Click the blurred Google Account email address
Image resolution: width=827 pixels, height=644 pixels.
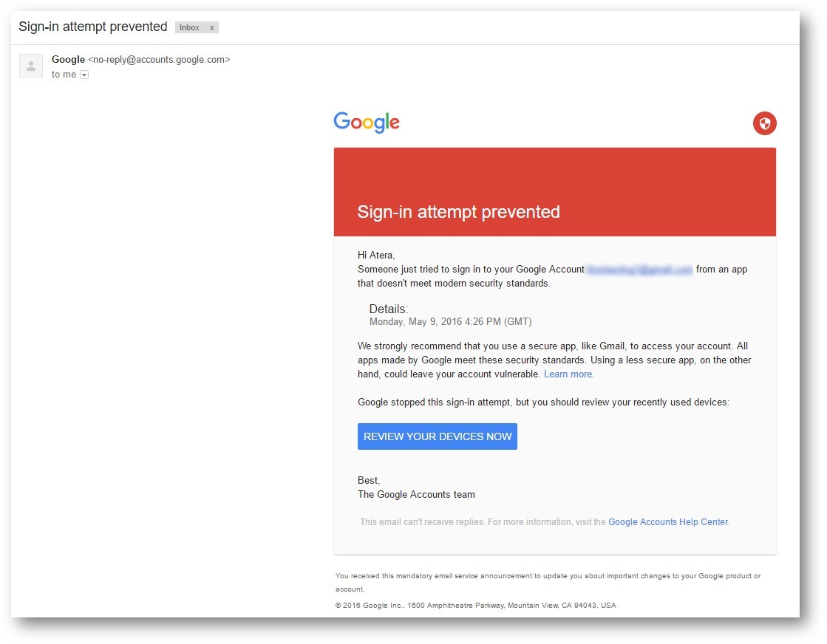[x=640, y=270]
